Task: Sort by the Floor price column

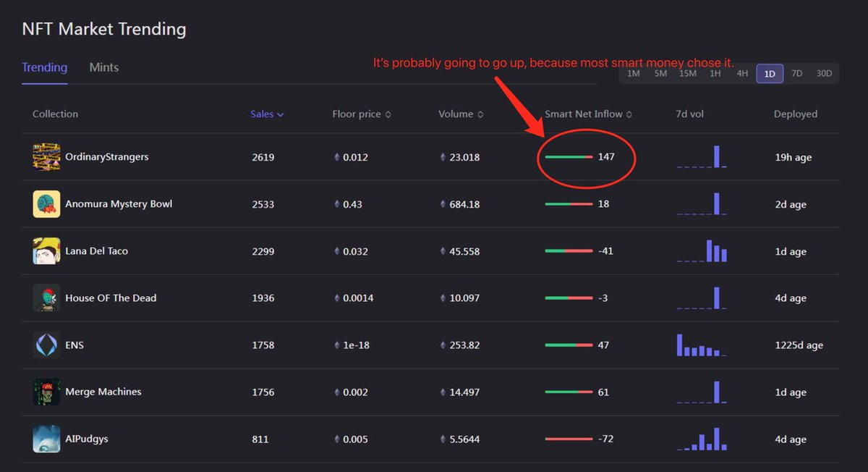Action: (x=362, y=114)
